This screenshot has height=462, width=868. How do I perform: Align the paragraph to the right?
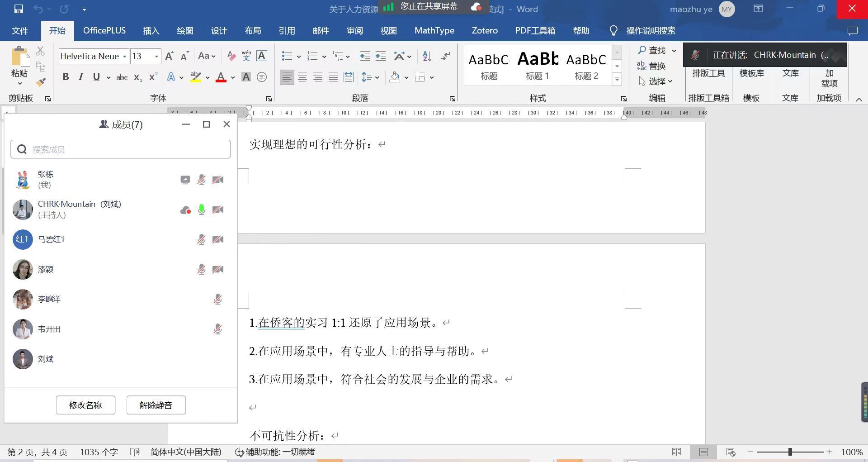pos(318,77)
